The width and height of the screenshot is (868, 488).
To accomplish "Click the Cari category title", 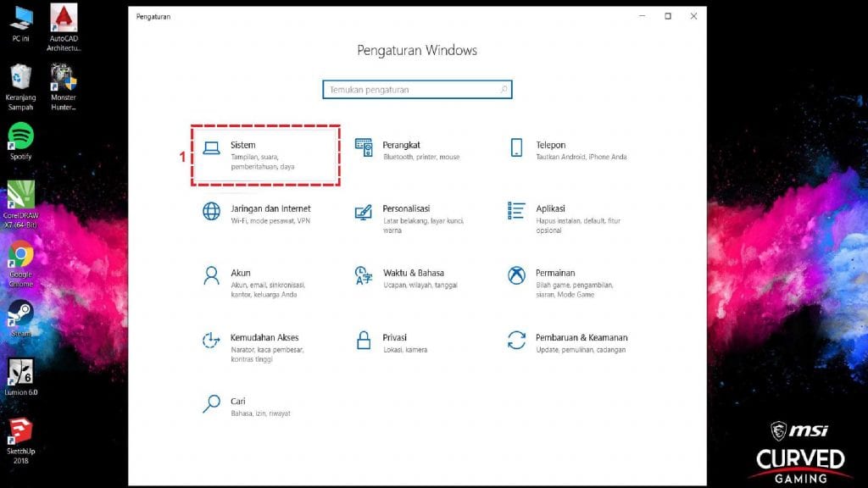I will point(238,401).
